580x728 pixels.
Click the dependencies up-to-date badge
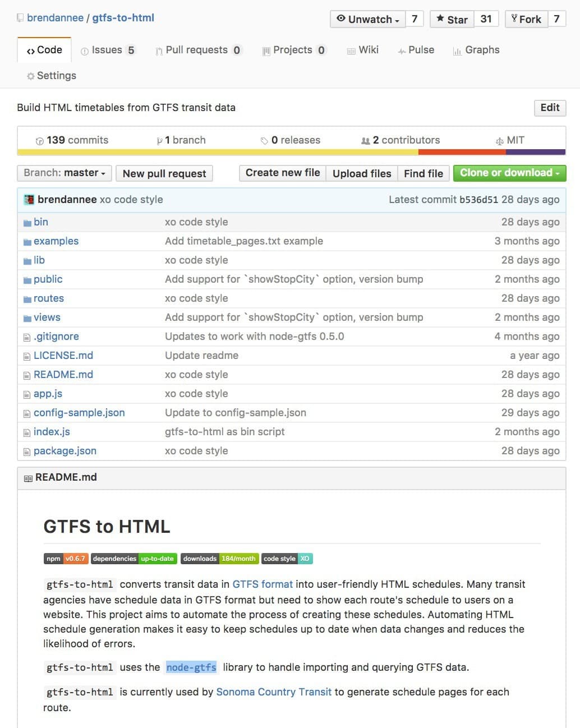(x=134, y=559)
